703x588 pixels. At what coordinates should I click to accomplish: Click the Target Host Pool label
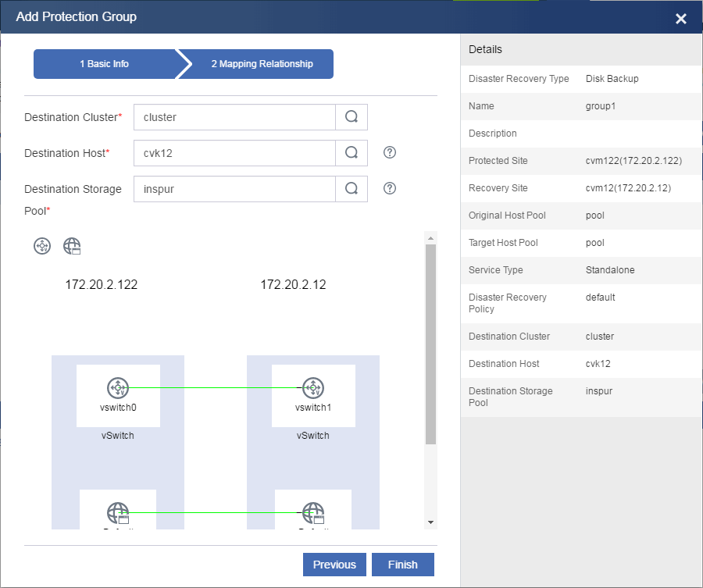pyautogui.click(x=503, y=243)
